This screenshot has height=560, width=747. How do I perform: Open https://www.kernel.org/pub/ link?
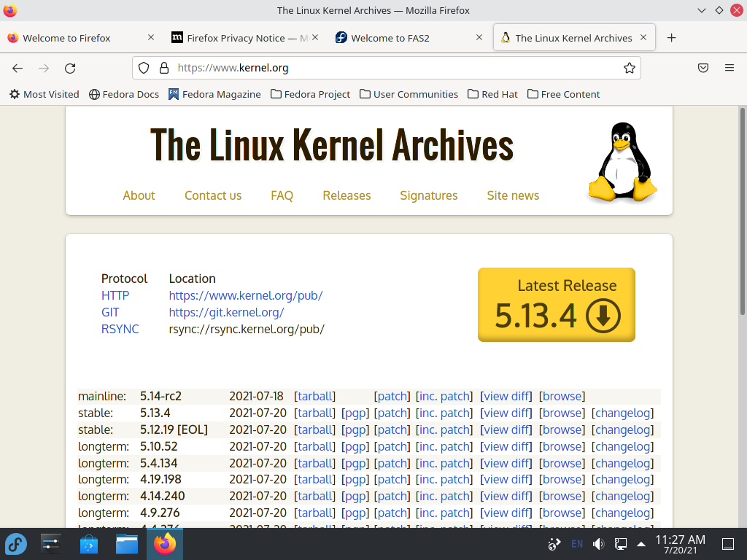pos(246,296)
